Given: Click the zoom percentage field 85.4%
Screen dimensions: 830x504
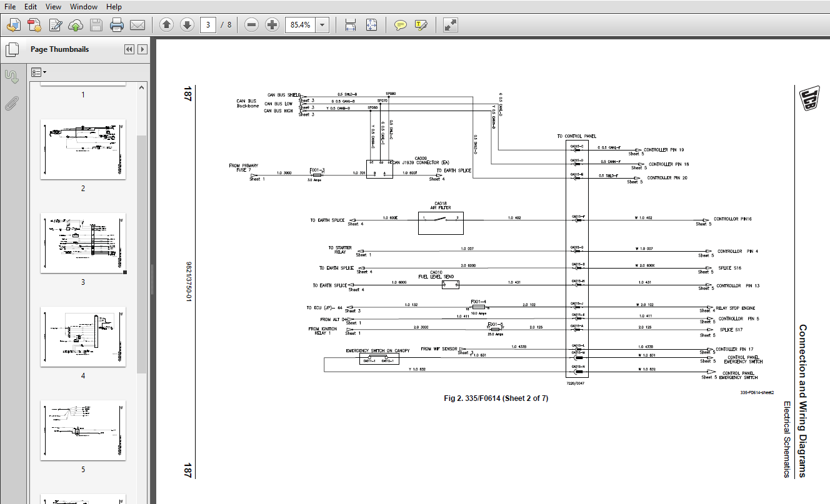Looking at the screenshot, I should coord(301,25).
